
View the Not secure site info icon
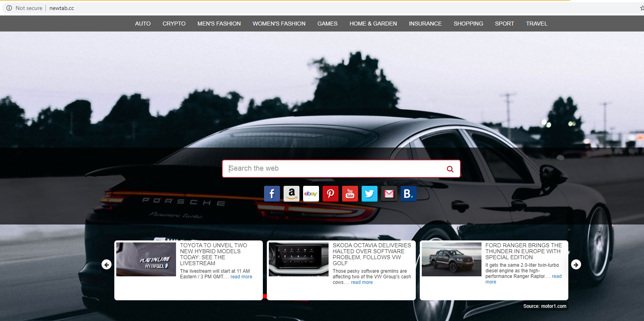[x=9, y=8]
